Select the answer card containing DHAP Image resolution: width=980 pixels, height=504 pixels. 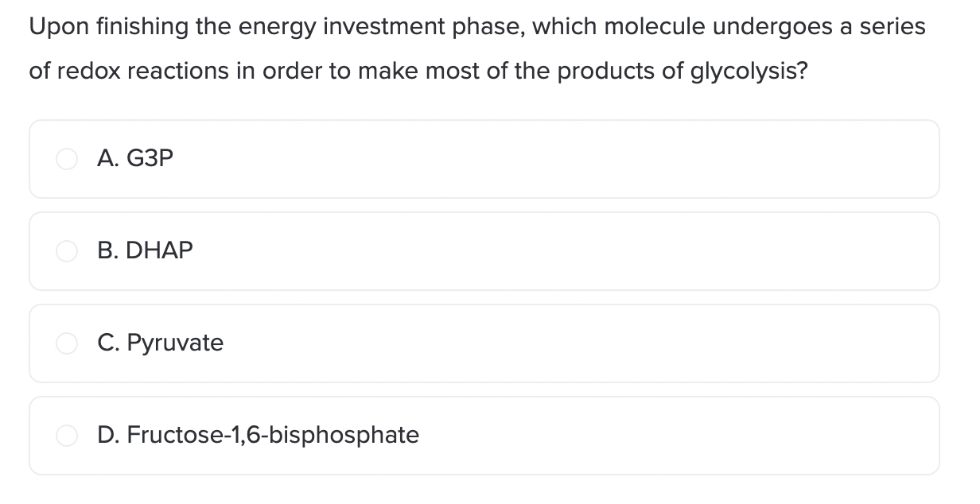pos(484,251)
